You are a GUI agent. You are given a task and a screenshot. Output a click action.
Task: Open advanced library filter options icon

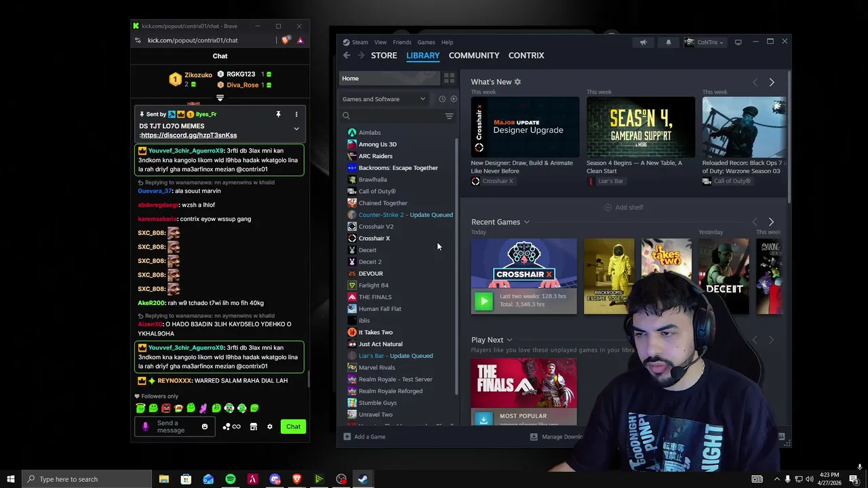[x=449, y=116]
